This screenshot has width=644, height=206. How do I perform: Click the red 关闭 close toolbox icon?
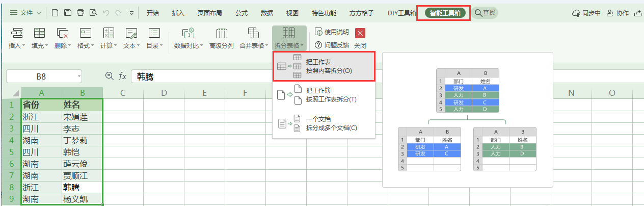tap(360, 34)
